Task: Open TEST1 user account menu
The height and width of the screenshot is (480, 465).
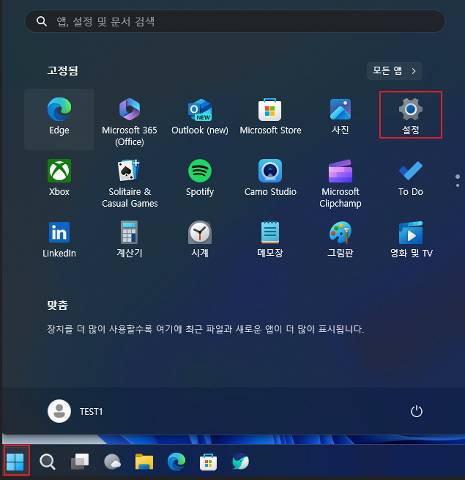Action: [75, 411]
